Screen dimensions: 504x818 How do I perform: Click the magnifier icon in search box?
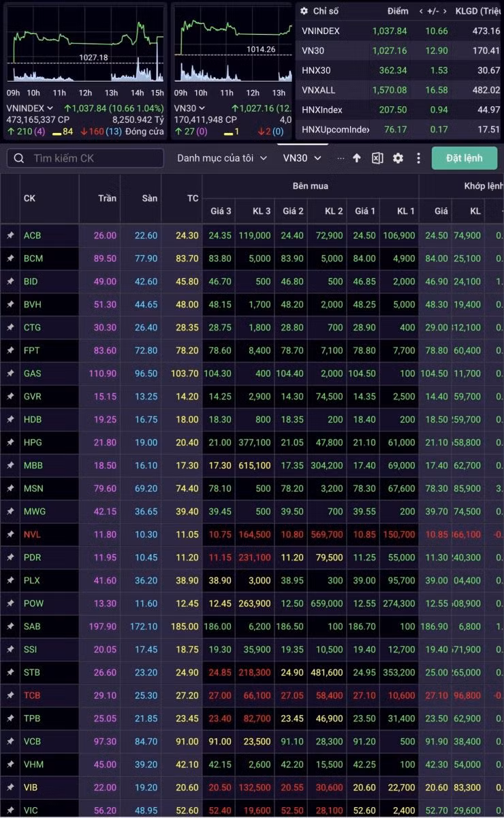point(18,158)
